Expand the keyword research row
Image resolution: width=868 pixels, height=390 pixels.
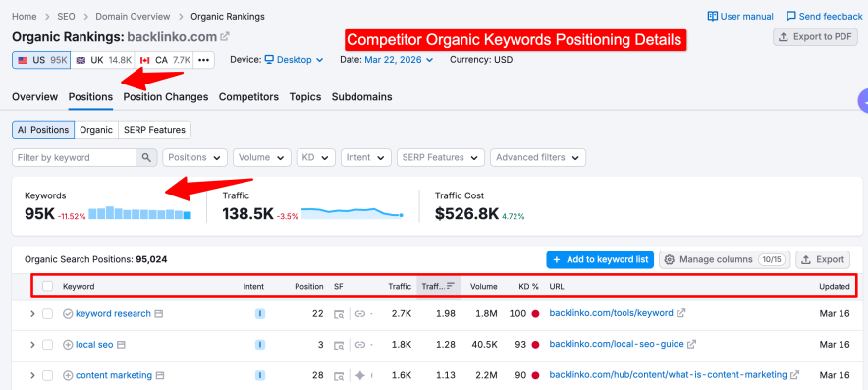32,314
